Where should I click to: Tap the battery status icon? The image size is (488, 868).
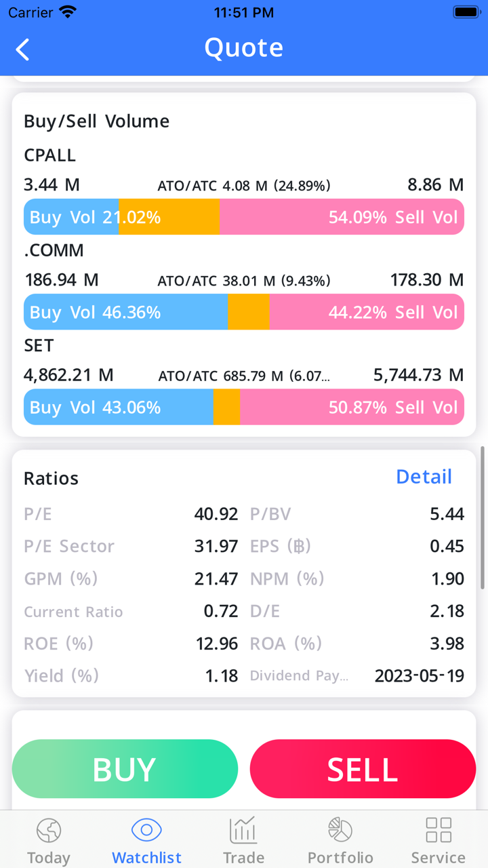466,12
